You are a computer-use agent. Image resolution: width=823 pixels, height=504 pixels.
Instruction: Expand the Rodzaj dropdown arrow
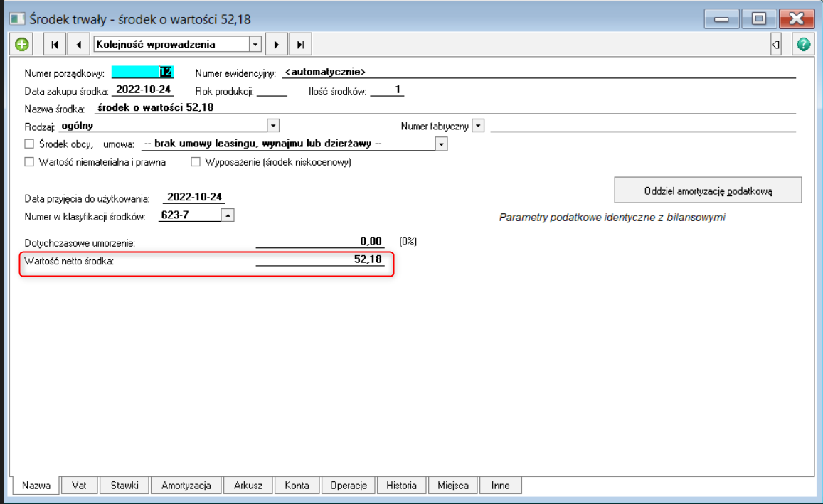click(x=273, y=126)
